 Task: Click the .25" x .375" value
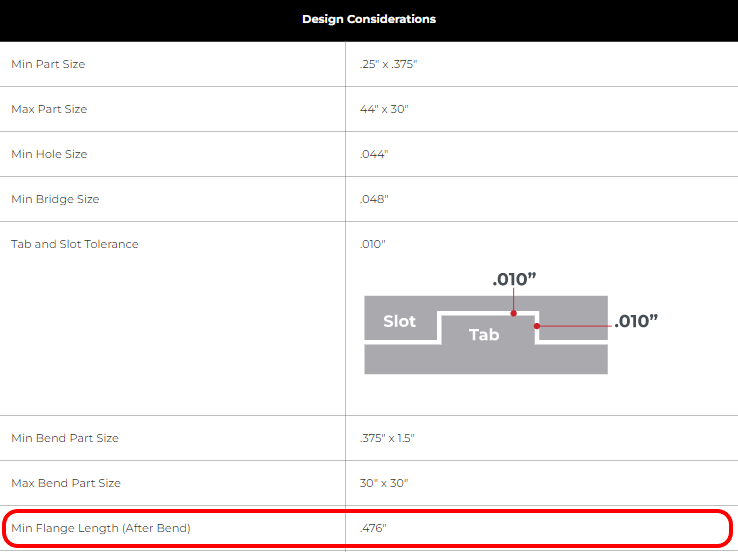388,64
